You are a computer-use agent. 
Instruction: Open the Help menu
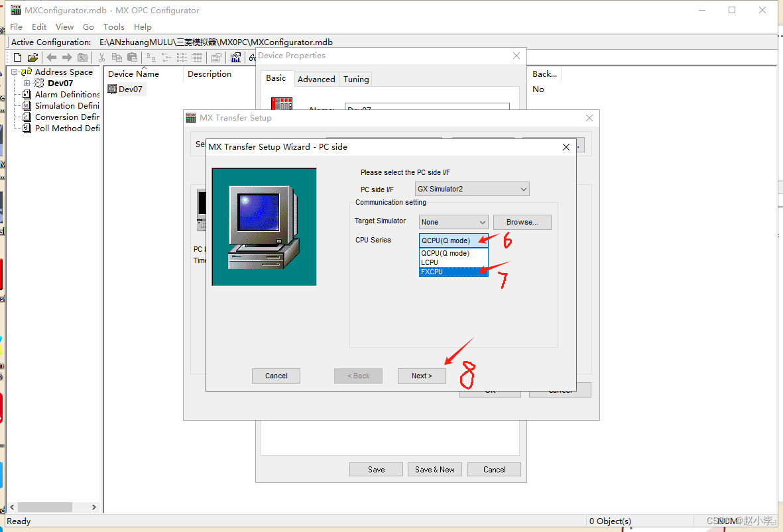pos(143,27)
